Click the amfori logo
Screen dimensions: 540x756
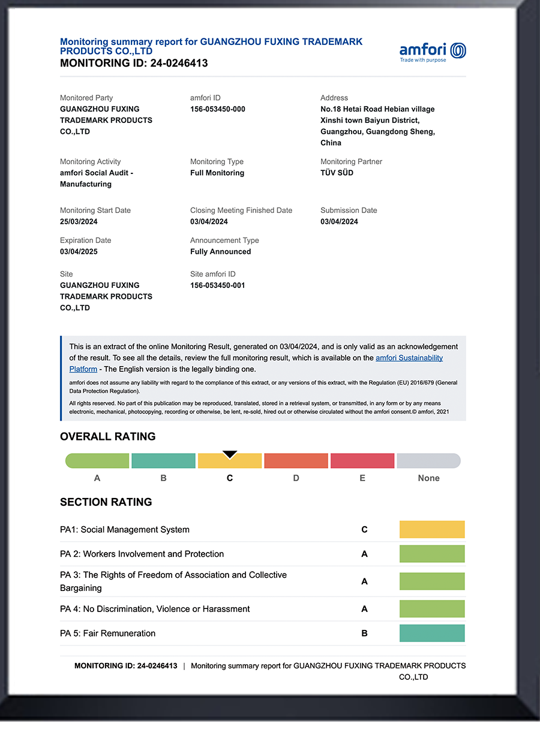(433, 52)
